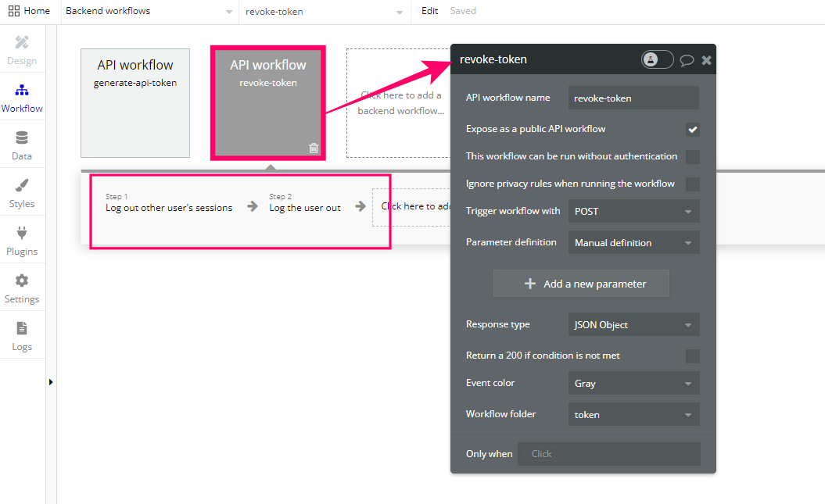825x504 pixels.
Task: Open Response type JSON Object dropdown
Action: pos(633,325)
